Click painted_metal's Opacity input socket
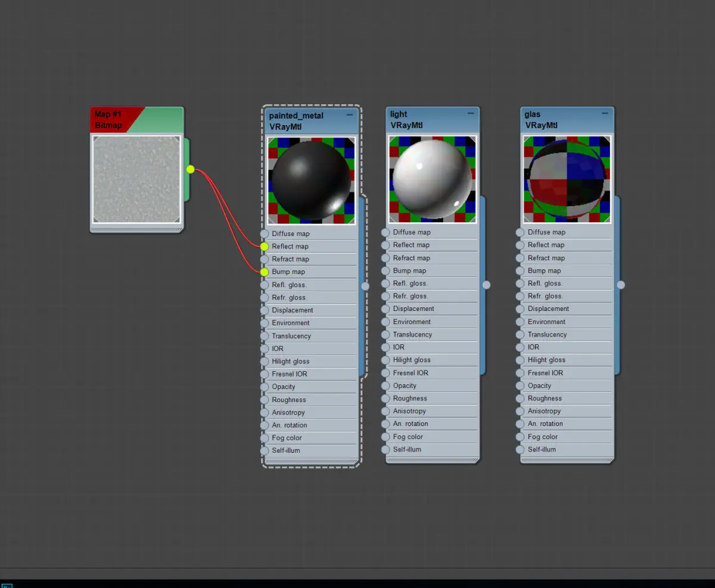 tap(265, 387)
